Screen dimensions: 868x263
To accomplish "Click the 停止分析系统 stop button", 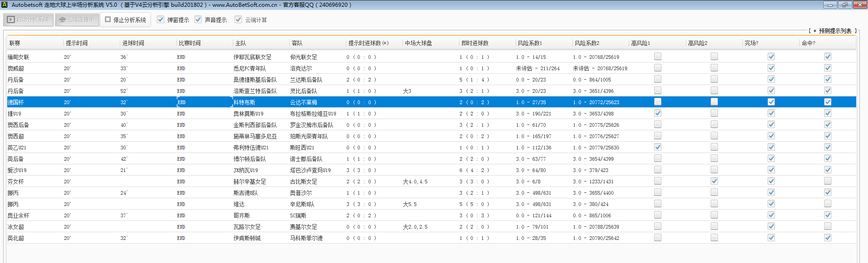I will (x=125, y=20).
